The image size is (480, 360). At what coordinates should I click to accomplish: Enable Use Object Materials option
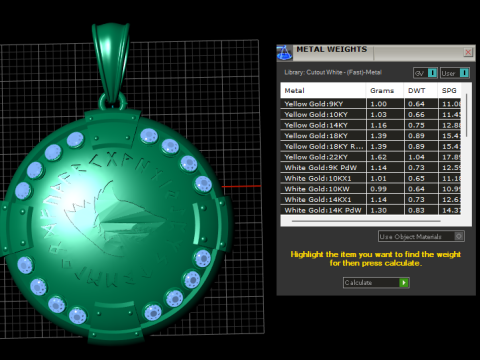point(421,236)
